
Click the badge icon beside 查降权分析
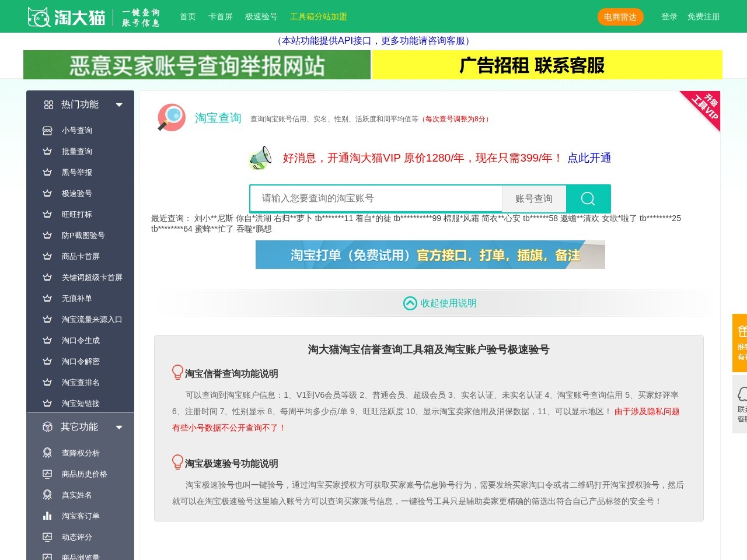[48, 453]
